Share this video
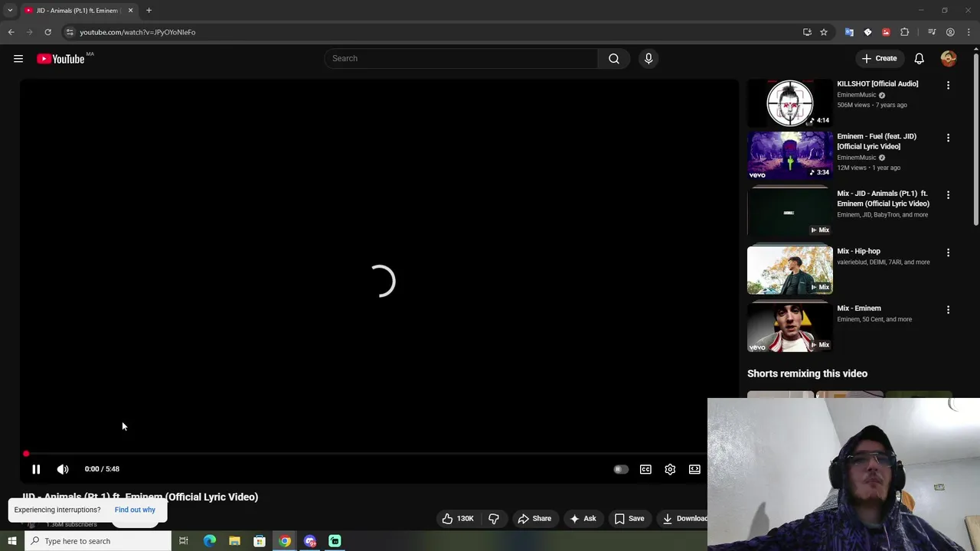 [534, 518]
